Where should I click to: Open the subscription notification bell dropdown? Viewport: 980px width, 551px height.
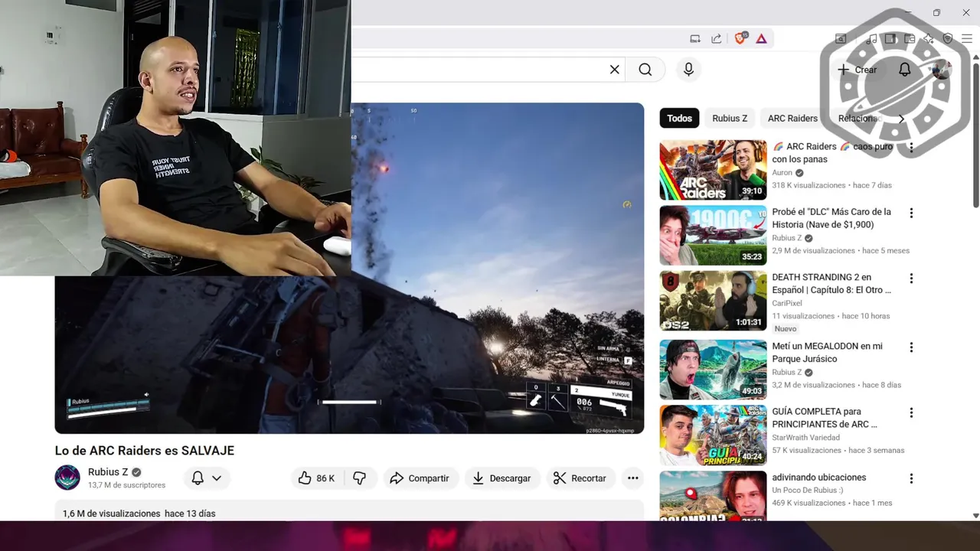[x=207, y=478]
